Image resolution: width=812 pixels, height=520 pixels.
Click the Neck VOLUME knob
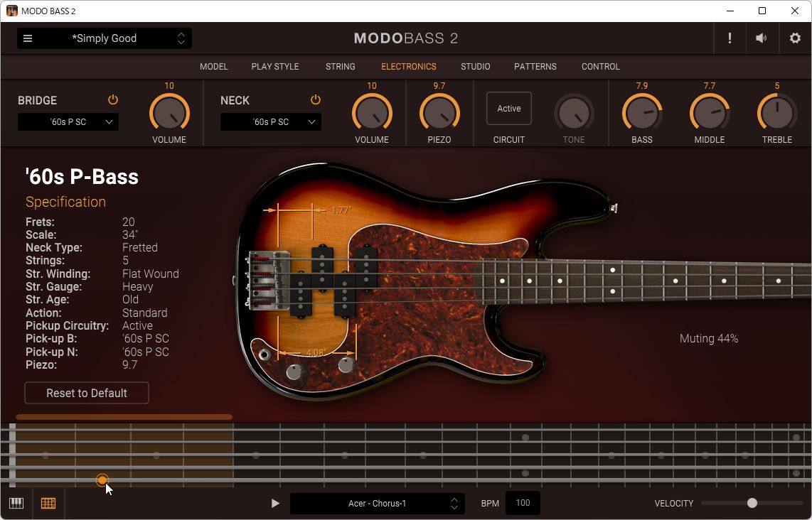point(372,114)
